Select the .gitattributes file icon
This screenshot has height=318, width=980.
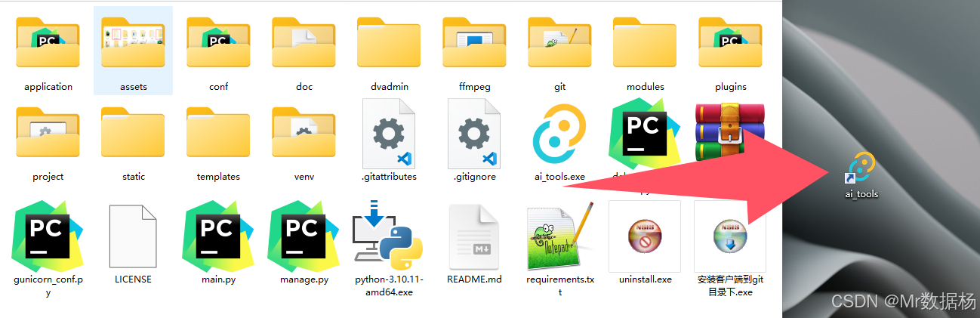[389, 134]
